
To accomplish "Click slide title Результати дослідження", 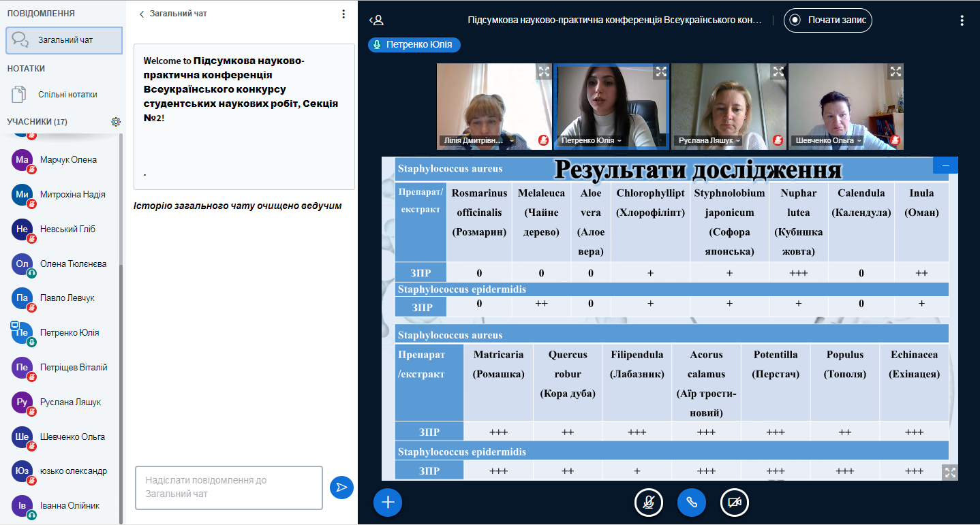I will pos(697,170).
